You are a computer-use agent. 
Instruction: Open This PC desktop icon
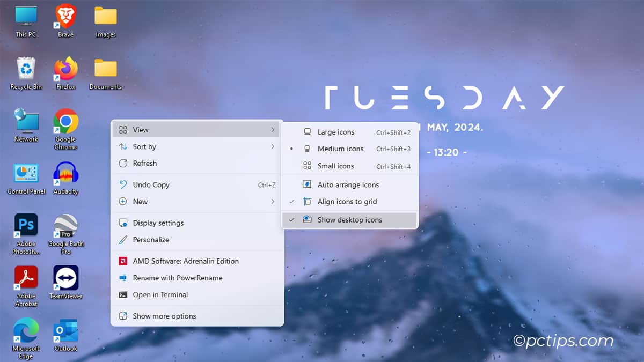click(x=26, y=21)
